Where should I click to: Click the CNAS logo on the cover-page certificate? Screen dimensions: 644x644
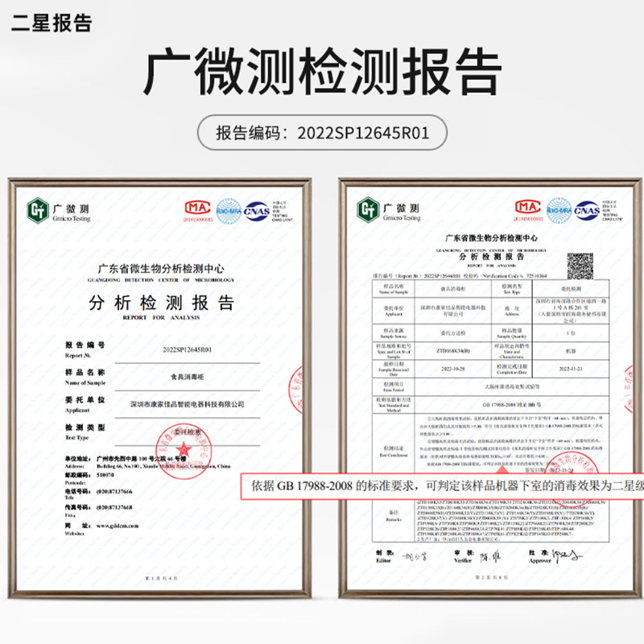(x=257, y=212)
